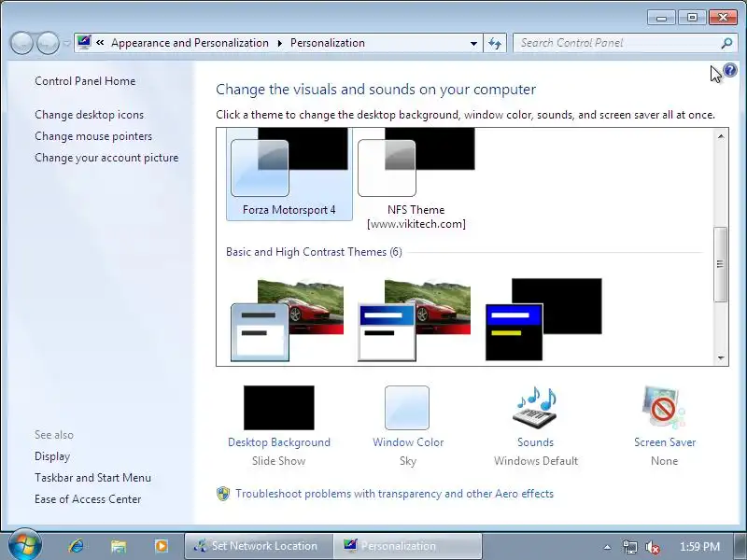Switch to Set Network Location taskbar window
The image size is (747, 560).
[258, 546]
